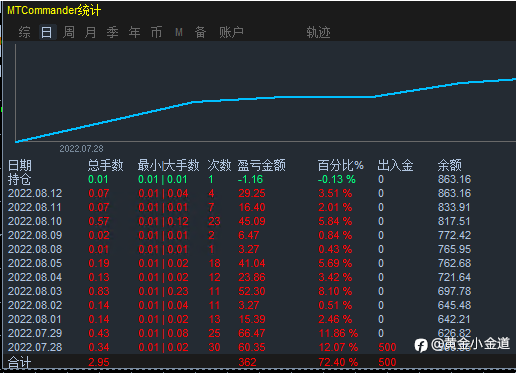The height and width of the screenshot is (373, 516).
Task: Select the 2022.08.11 date row
Action: (x=35, y=207)
